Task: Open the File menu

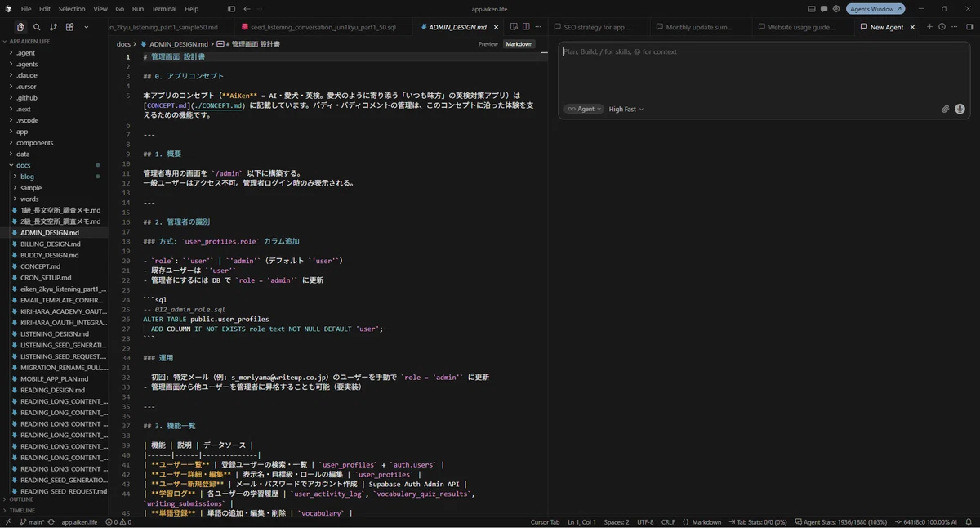Action: click(26, 9)
